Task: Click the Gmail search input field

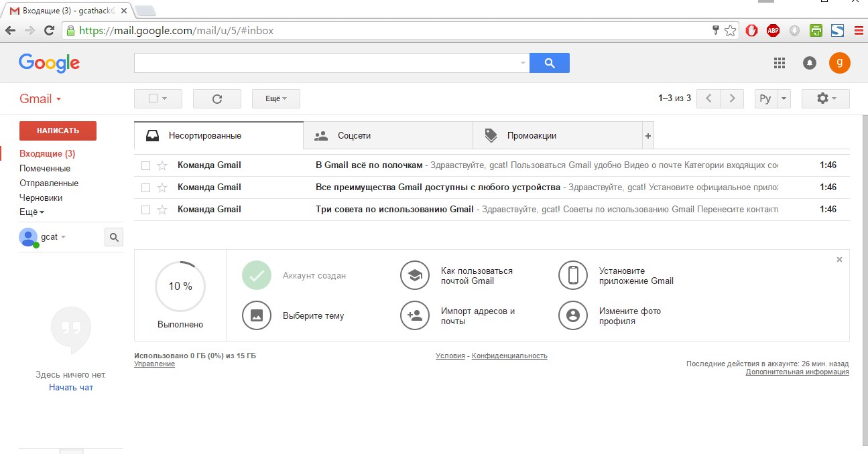Action: tap(326, 63)
